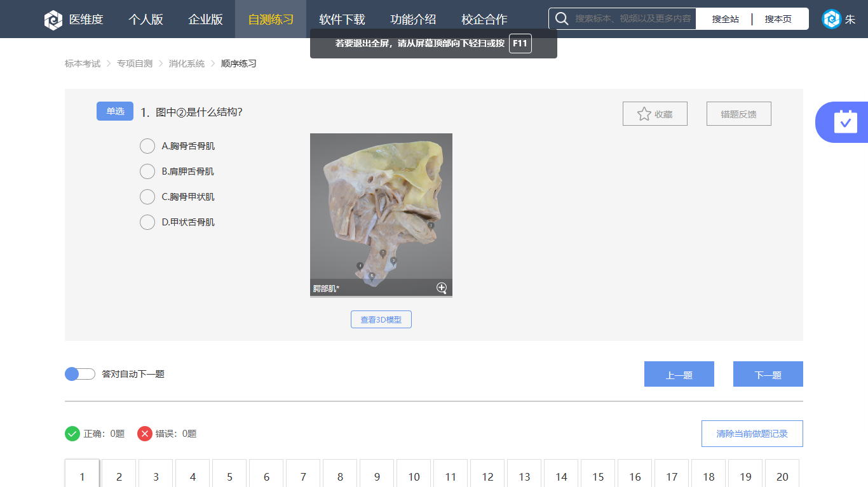
Task: Open the floating calendar check-in icon
Action: 845,121
